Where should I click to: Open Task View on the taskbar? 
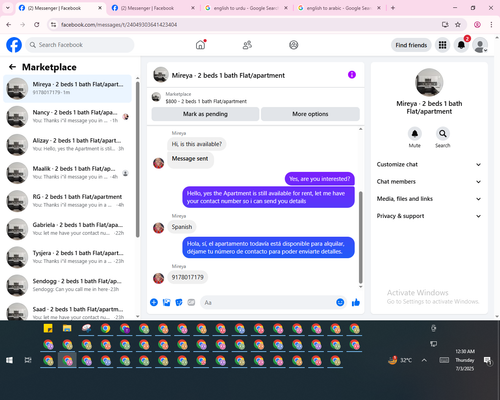coord(28,360)
